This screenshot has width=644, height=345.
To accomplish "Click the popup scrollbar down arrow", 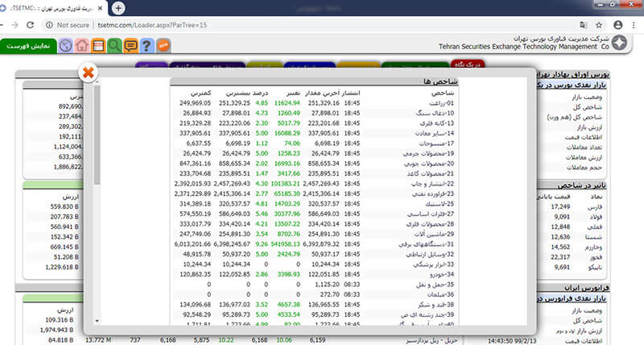I will 97,321.
